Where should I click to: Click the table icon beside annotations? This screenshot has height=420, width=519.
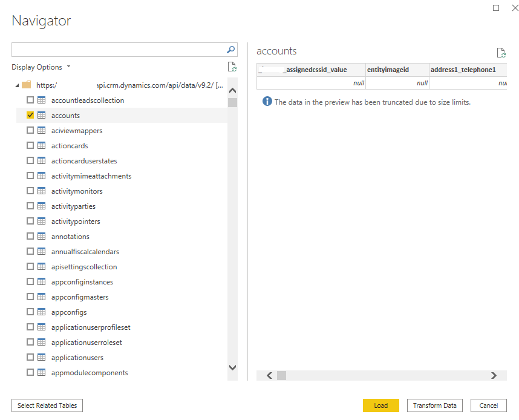pos(42,237)
